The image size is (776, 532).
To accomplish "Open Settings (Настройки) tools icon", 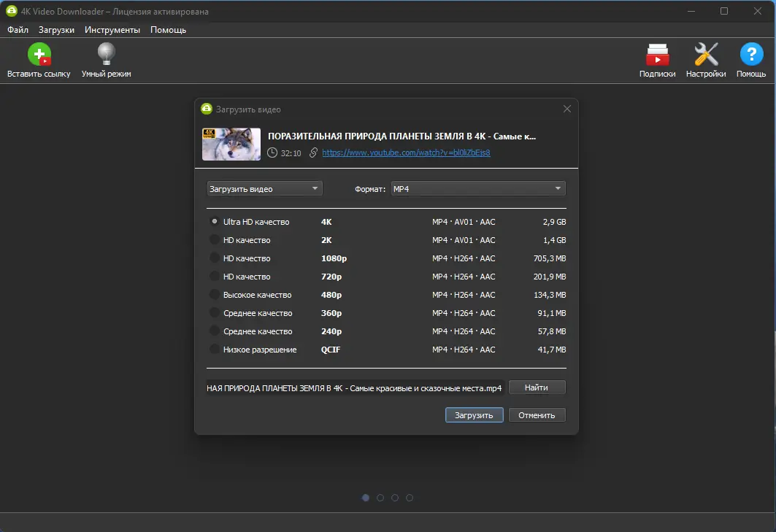I will (706, 55).
